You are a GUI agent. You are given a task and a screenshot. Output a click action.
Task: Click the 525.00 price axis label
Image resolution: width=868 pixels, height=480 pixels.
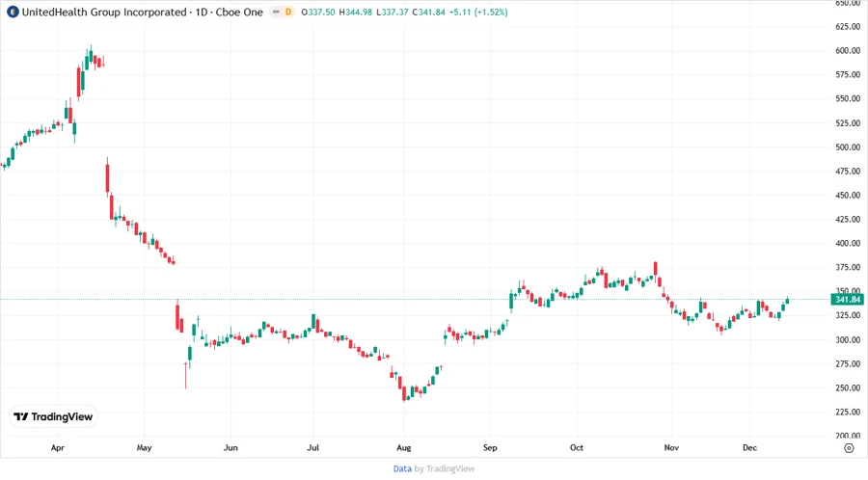coord(848,122)
